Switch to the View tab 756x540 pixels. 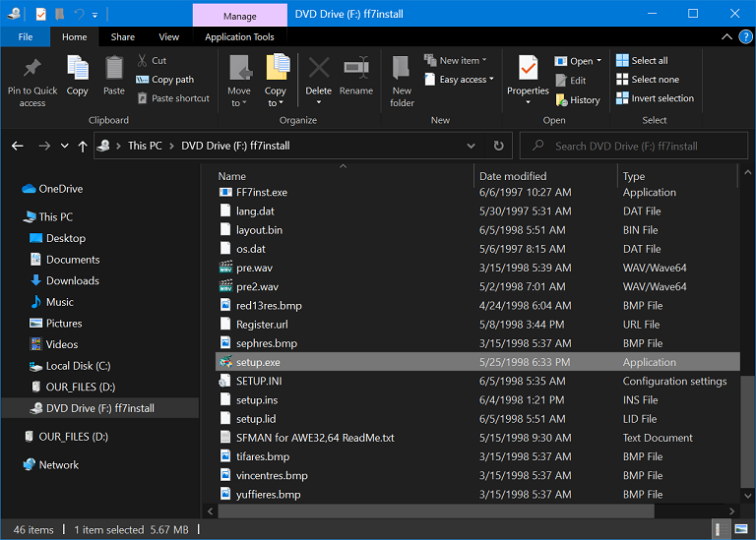[168, 37]
